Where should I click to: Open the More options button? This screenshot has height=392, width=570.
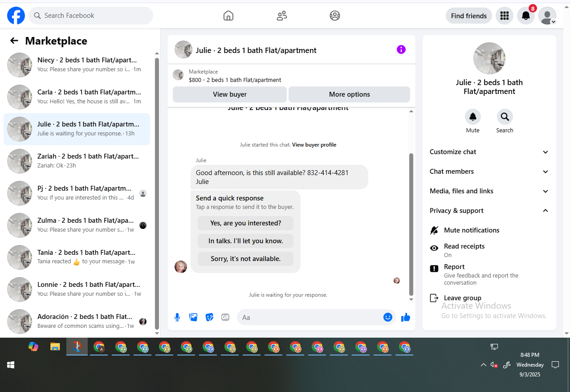(x=349, y=94)
